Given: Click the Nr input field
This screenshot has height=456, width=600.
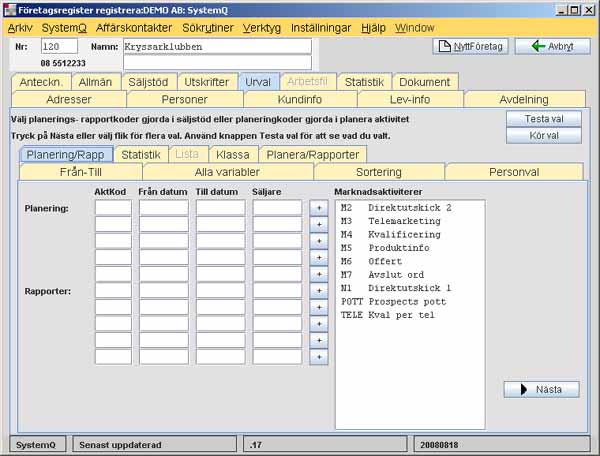Looking at the screenshot, I should pyautogui.click(x=59, y=47).
